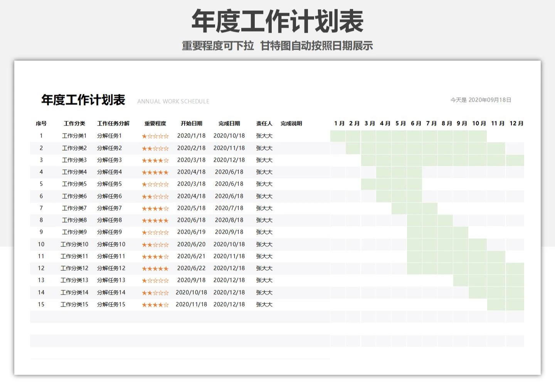The image size is (555, 392).
Task: Open the importance dropdown for 分解任务3
Action: pos(155,160)
